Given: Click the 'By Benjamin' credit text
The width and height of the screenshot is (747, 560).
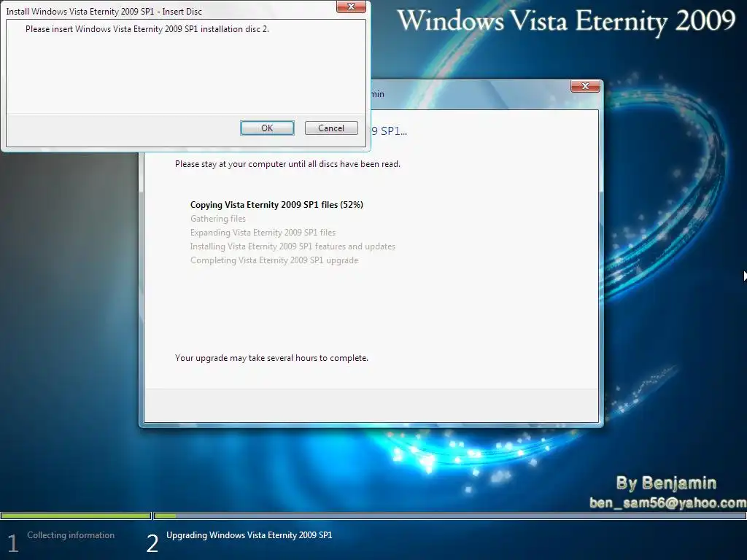Looking at the screenshot, I should pos(666,483).
